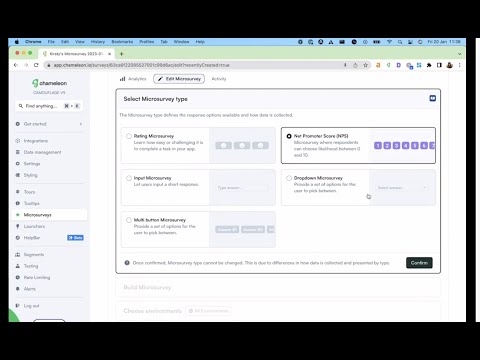Open Tooltips in the sidebar

(x=32, y=203)
